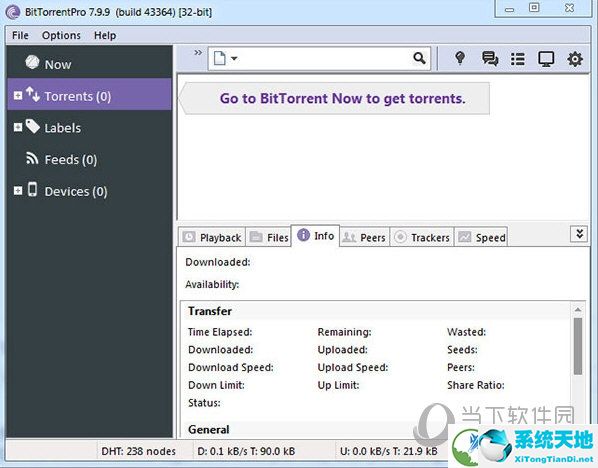The height and width of the screenshot is (468, 598).
Task: Open the Options menu
Action: coord(61,35)
